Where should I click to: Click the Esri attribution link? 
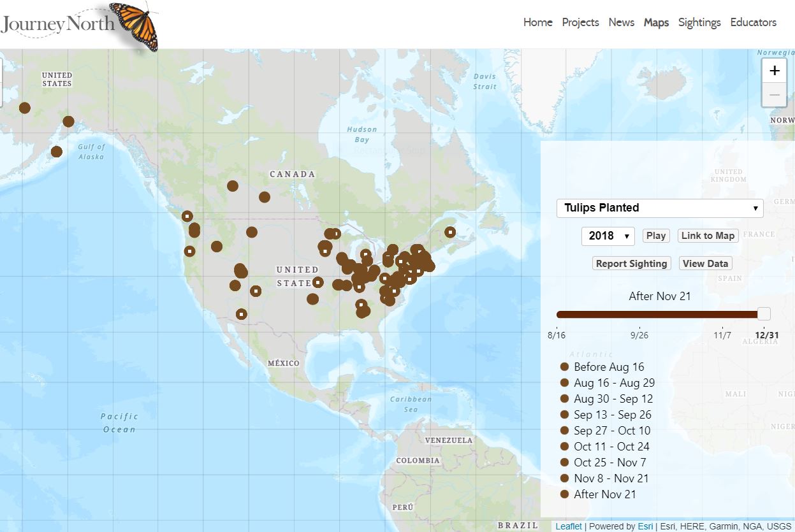tap(645, 526)
